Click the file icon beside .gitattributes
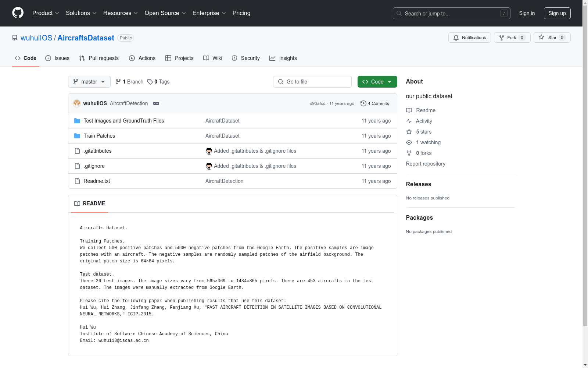588x368 pixels. click(77, 151)
